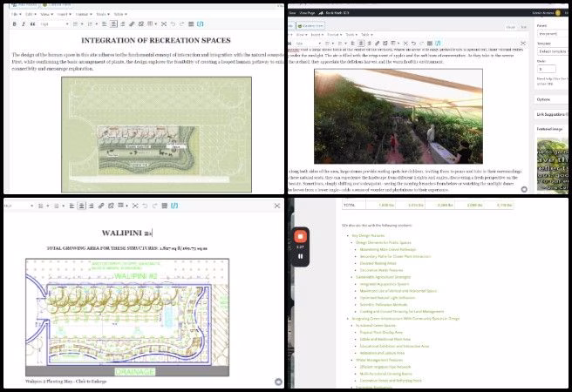Screen dimensions: 572x392
Task: Align right in the recreation spaces editor
Action: 123,24
